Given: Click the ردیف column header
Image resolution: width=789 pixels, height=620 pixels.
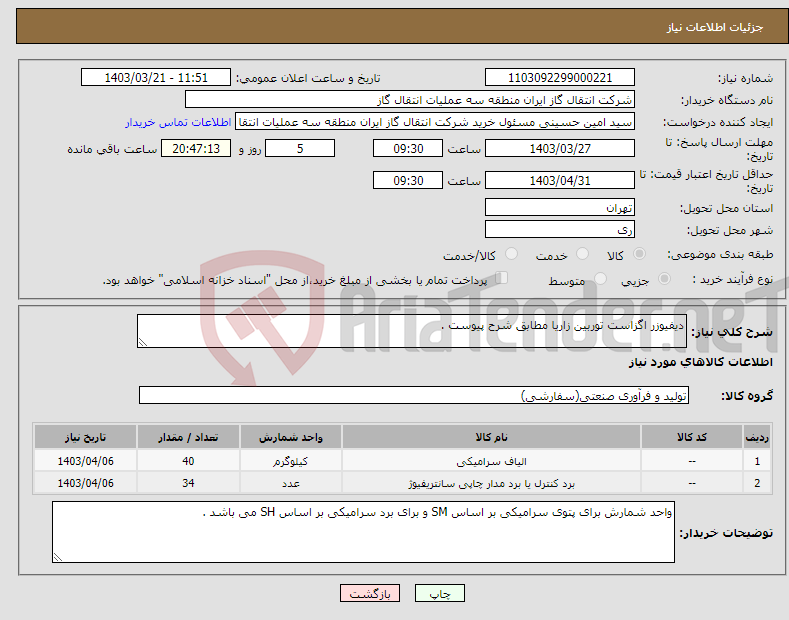Looking at the screenshot, I should (x=757, y=437).
